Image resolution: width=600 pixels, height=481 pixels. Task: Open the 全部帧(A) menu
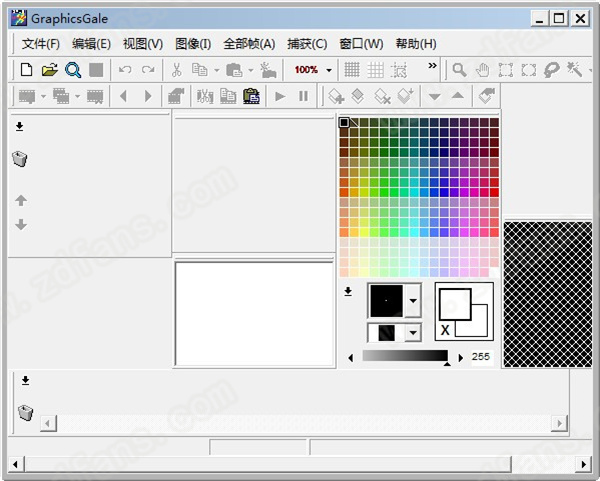coord(249,44)
